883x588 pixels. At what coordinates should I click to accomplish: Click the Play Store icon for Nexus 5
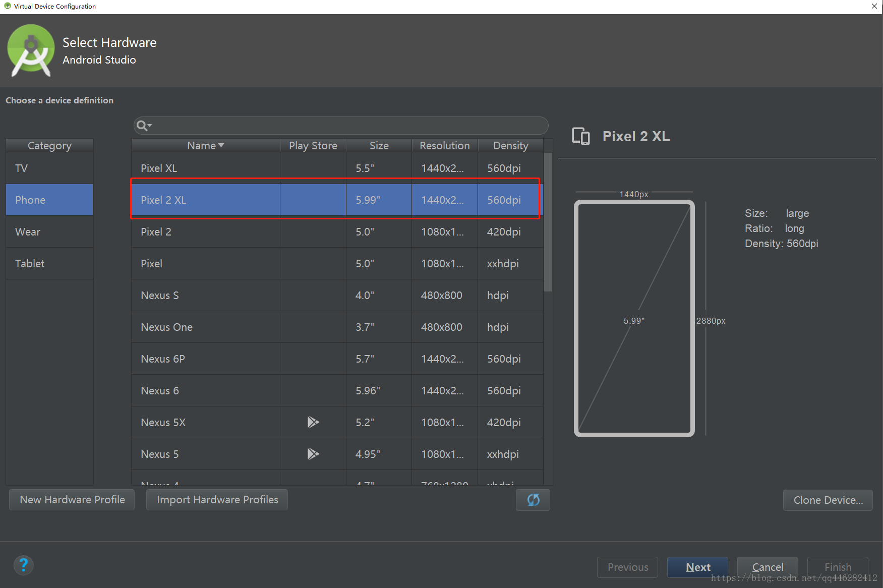point(313,454)
